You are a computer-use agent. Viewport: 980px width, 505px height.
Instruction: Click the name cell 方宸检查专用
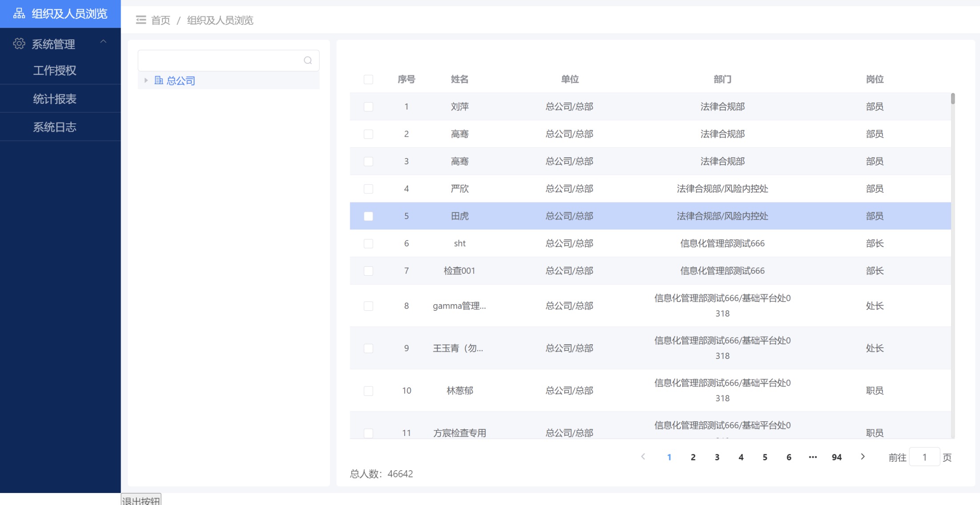[460, 433]
